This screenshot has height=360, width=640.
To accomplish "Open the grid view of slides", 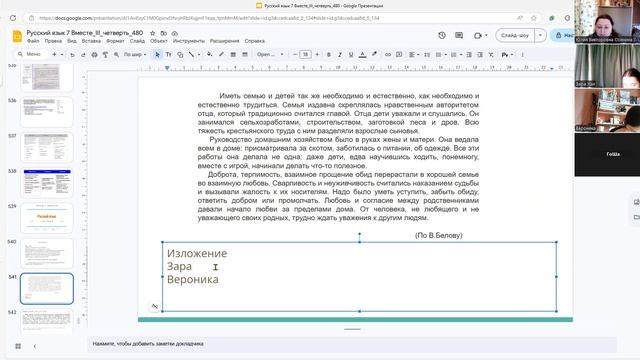I will point(18,346).
